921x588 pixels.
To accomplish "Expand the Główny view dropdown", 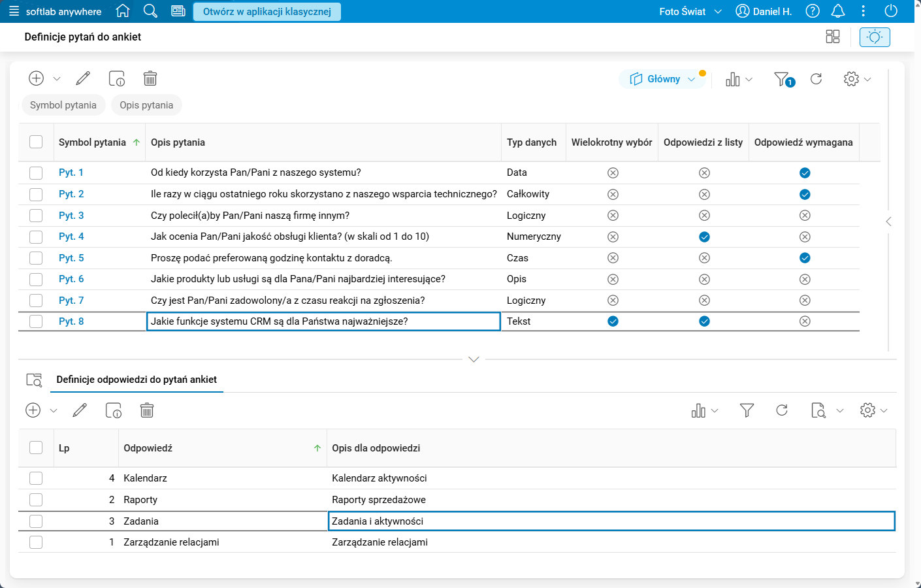I will (662, 79).
